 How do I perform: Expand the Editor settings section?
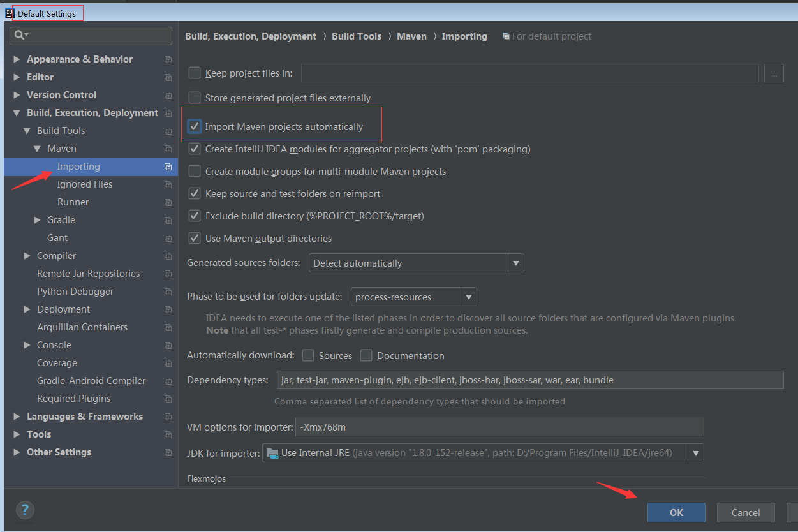17,77
